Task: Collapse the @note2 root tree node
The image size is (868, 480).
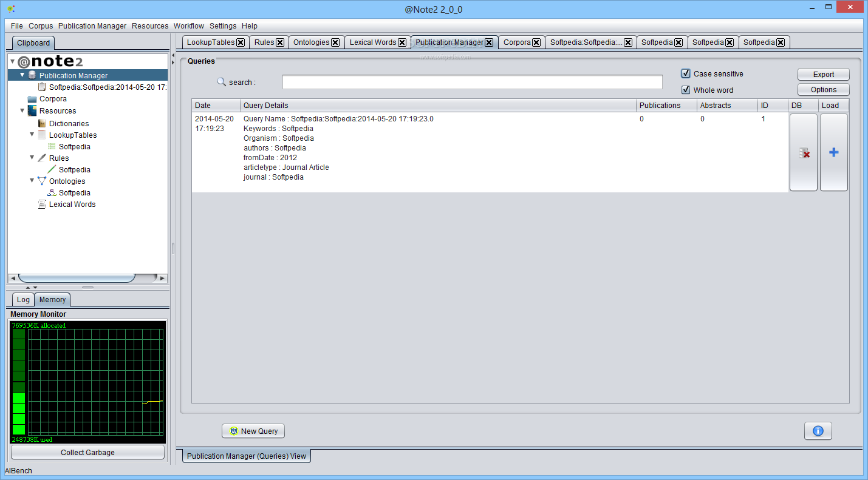Action: [13, 62]
